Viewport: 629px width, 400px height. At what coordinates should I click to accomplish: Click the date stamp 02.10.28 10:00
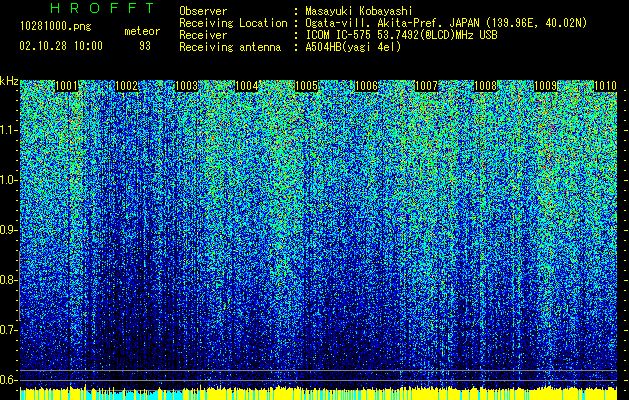click(61, 46)
